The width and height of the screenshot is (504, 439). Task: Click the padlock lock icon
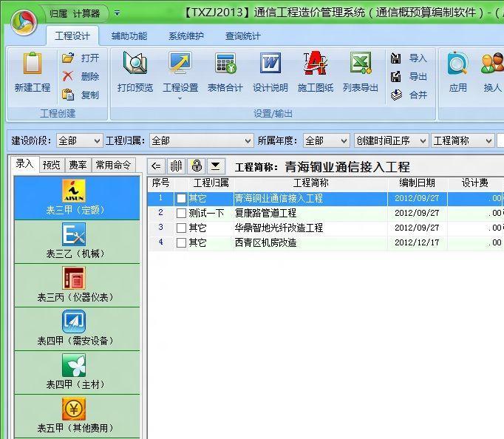(x=197, y=166)
